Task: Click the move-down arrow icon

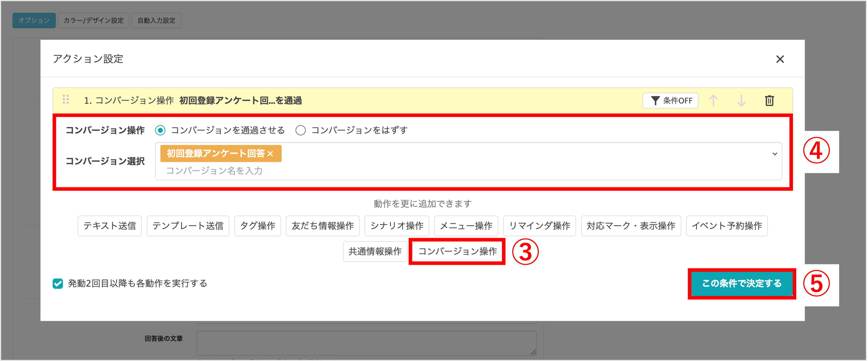Action: click(x=741, y=100)
